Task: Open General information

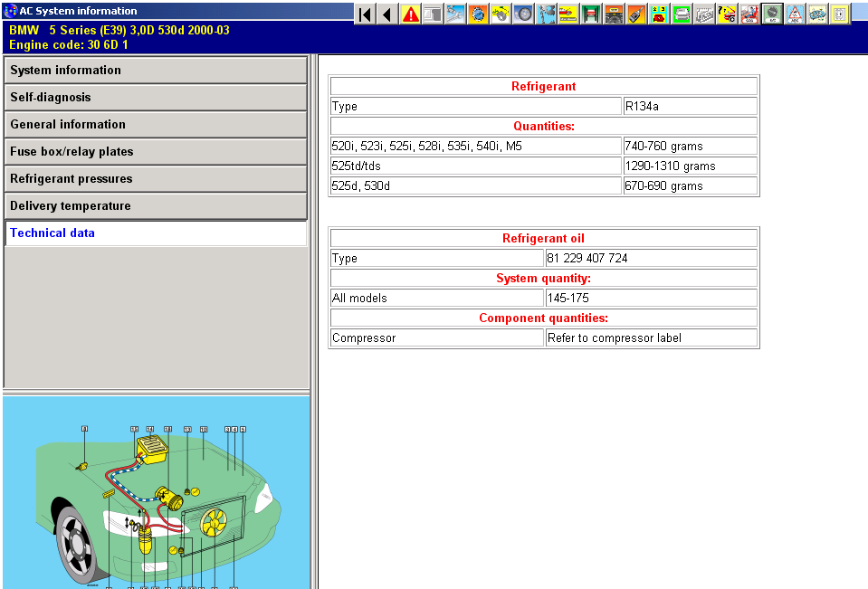Action: (156, 125)
